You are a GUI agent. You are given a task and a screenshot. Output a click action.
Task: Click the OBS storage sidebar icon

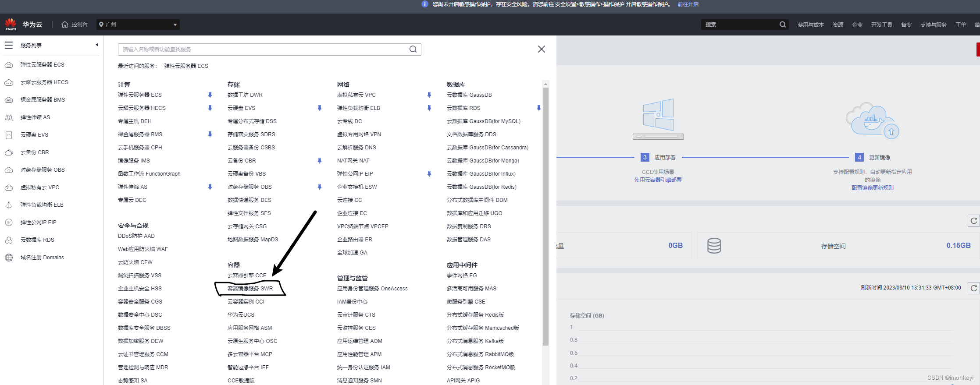(9, 170)
